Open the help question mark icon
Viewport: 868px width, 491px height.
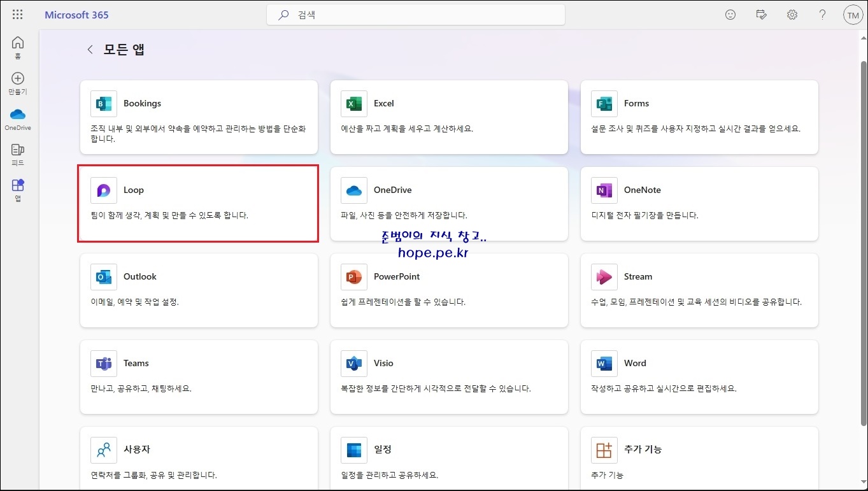pos(823,15)
